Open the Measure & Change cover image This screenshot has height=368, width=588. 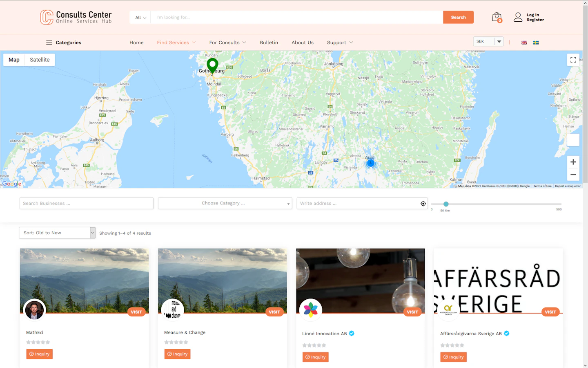[222, 280]
